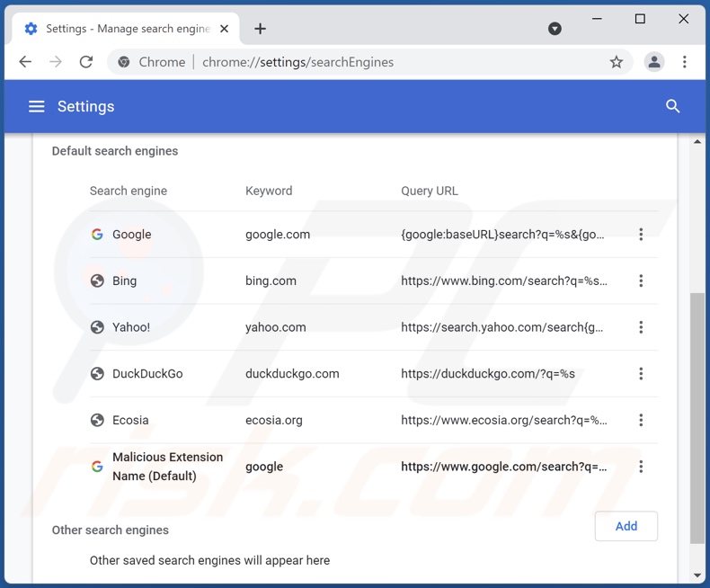Click the DuckDuckGo query URL text

(488, 373)
